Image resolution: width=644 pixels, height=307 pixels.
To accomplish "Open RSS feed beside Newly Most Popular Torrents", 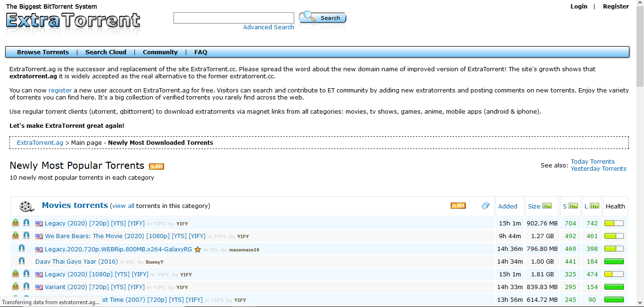I will [x=157, y=166].
